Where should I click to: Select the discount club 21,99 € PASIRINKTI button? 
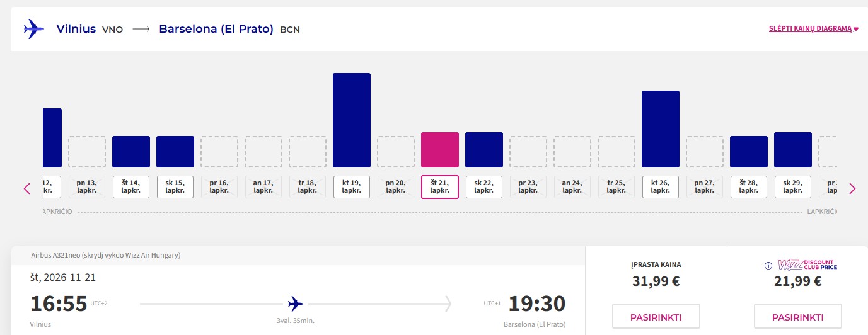(x=797, y=317)
